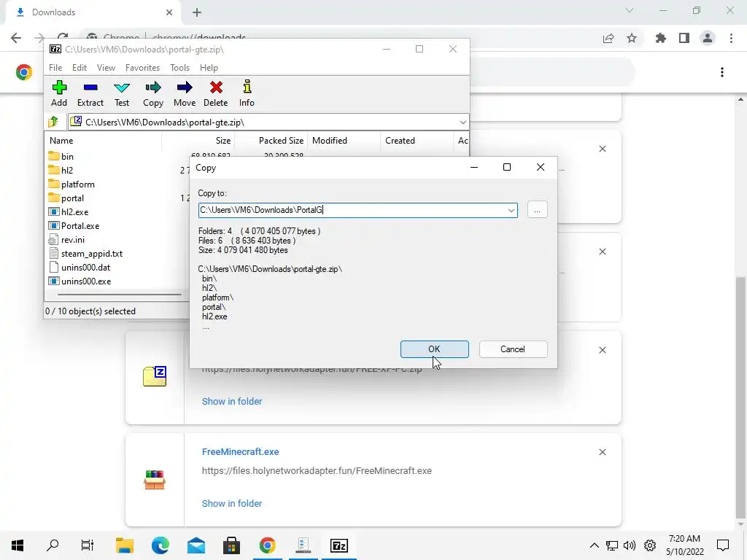Viewport: 747px width, 560px height.
Task: Sort by Packed Size column
Action: pos(271,141)
